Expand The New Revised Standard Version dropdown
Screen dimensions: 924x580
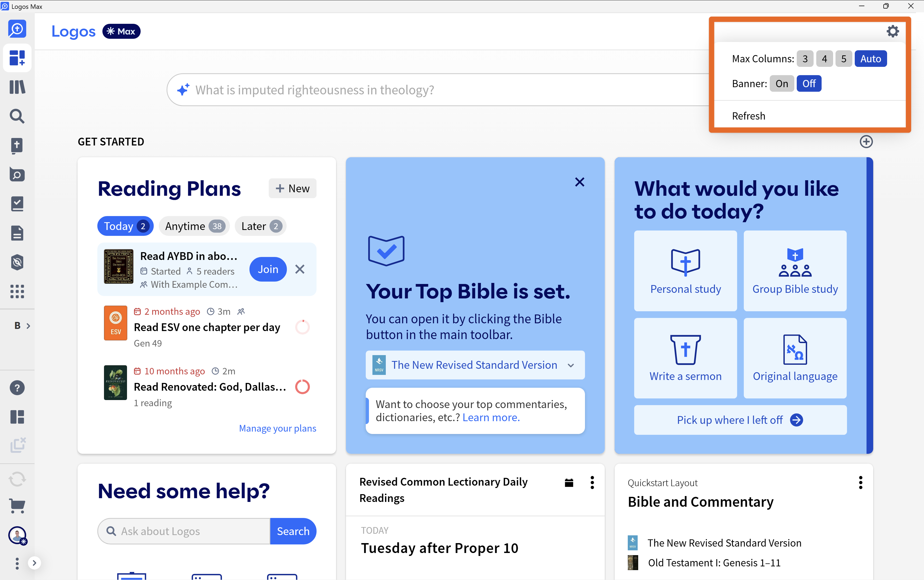(x=475, y=365)
